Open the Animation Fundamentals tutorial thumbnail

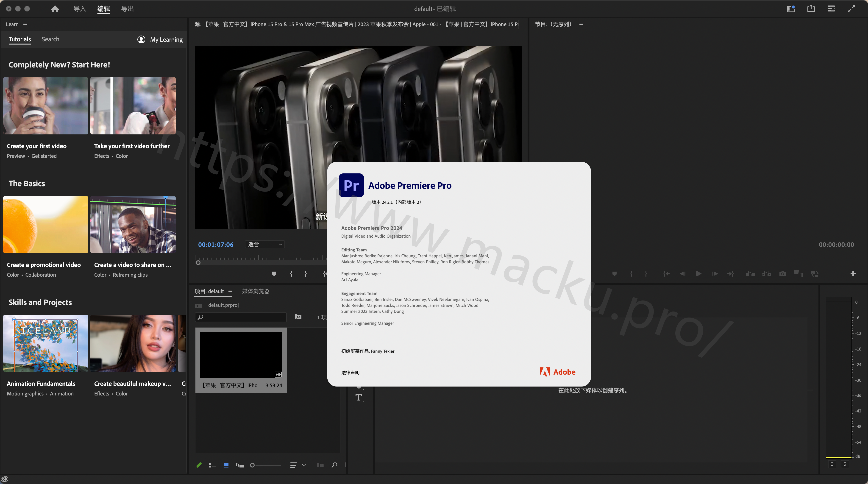(x=45, y=343)
